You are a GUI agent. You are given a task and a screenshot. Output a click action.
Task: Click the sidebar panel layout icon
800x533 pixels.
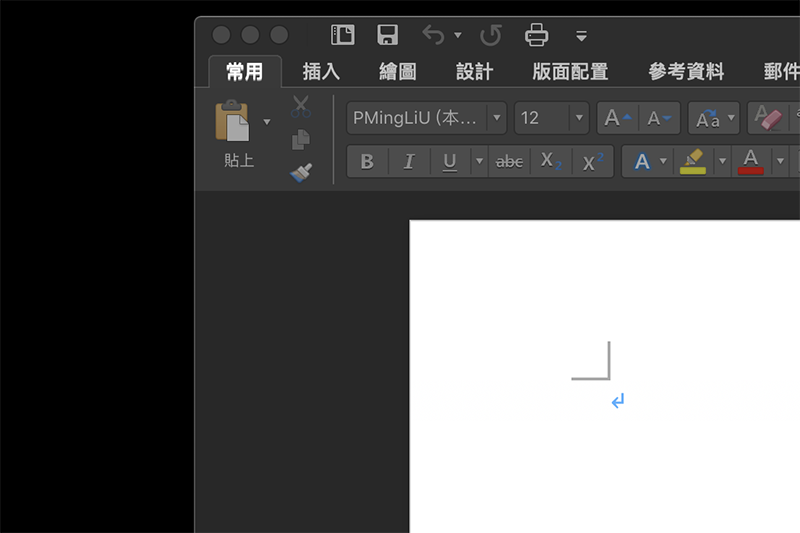[x=342, y=35]
